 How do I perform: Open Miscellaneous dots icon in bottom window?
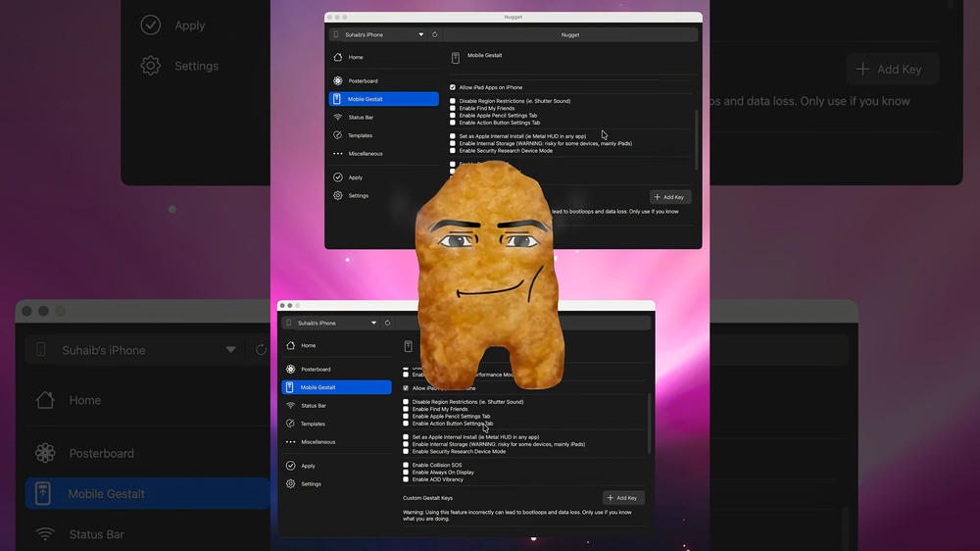click(x=291, y=441)
